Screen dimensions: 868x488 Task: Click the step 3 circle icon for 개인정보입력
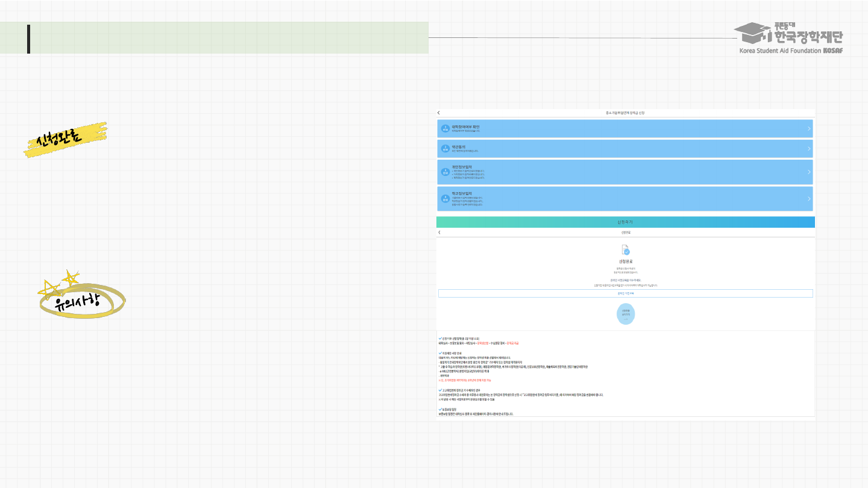445,172
